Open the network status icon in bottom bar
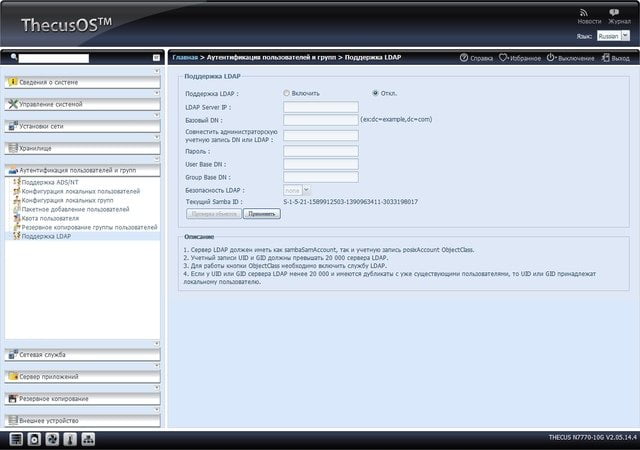This screenshot has height=450, width=640. click(88, 439)
